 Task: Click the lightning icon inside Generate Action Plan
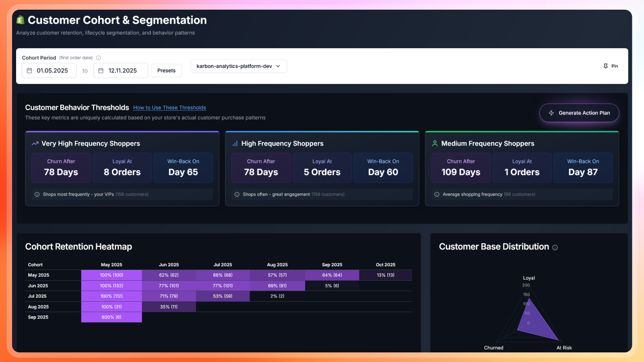[551, 113]
